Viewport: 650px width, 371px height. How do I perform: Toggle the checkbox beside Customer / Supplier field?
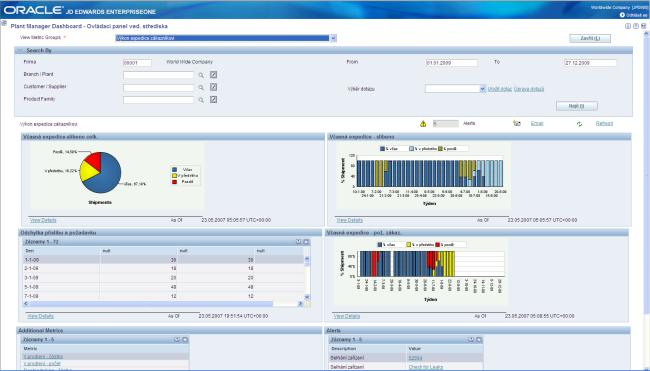pyautogui.click(x=213, y=87)
